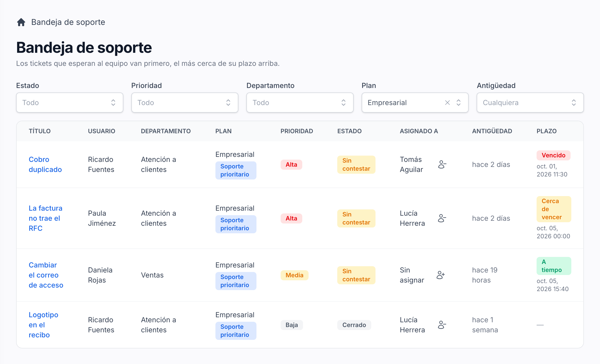Click Soporte prioritario tag in Logotipo row

point(236,331)
